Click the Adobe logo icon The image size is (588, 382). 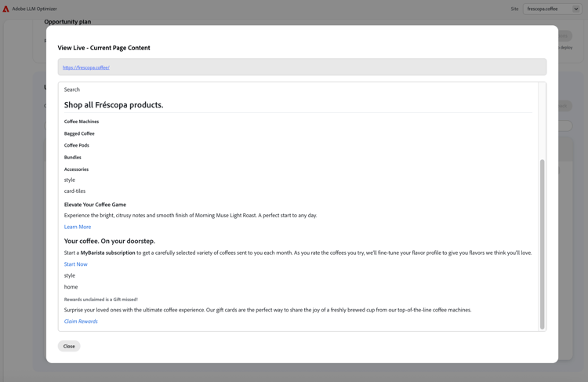pyautogui.click(x=5, y=9)
